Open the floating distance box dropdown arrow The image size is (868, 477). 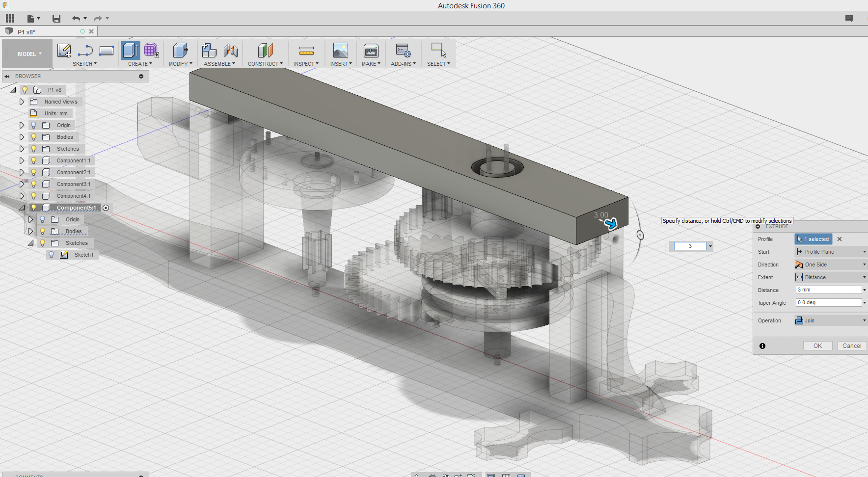(710, 246)
